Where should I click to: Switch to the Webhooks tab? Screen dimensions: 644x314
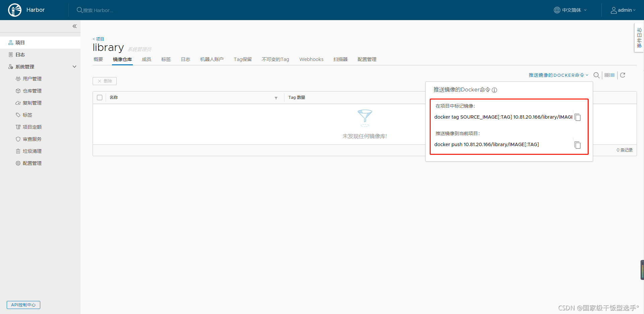click(x=311, y=59)
